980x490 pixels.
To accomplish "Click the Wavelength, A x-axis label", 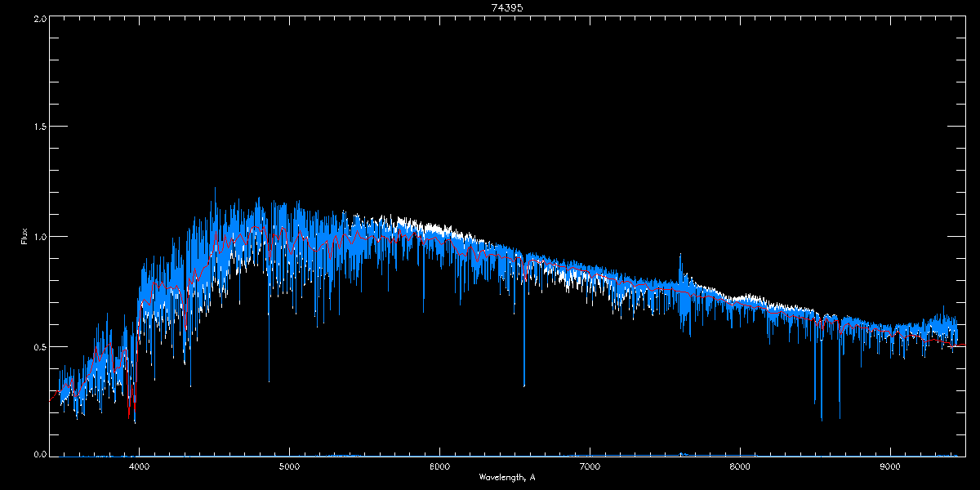I will click(x=506, y=477).
